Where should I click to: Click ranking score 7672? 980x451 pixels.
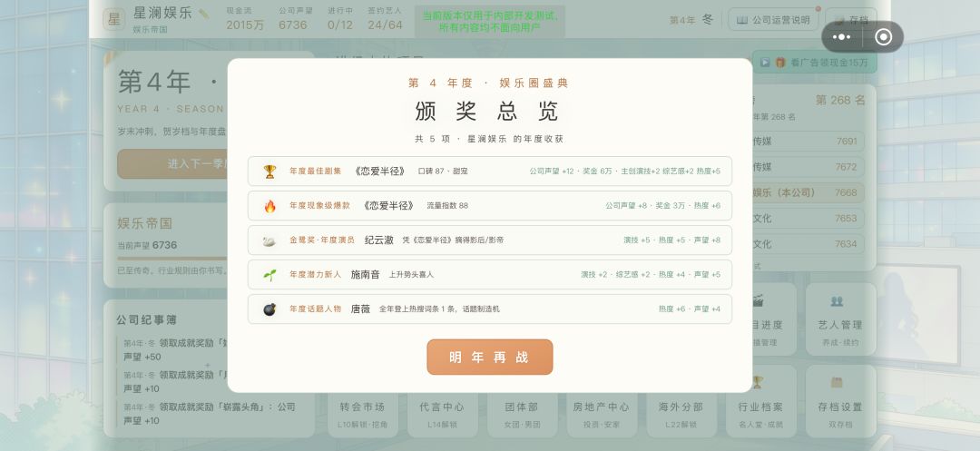(x=847, y=167)
